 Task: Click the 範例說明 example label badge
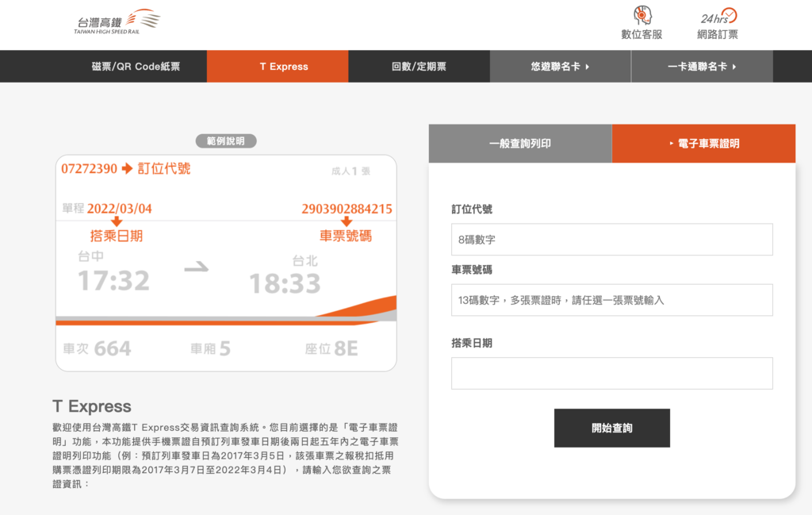(226, 141)
